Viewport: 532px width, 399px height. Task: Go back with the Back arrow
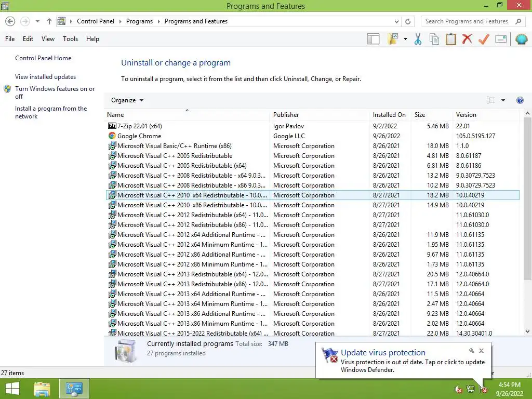(x=10, y=21)
